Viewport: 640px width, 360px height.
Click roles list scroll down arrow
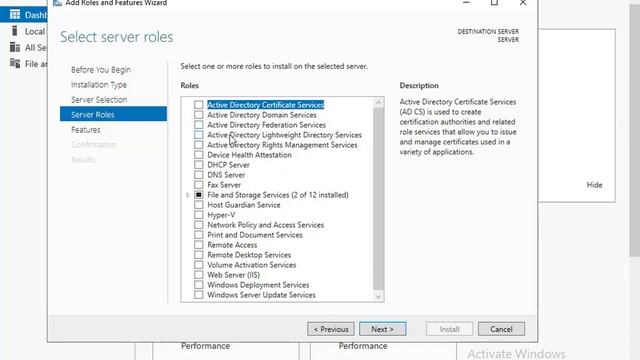[x=378, y=297]
